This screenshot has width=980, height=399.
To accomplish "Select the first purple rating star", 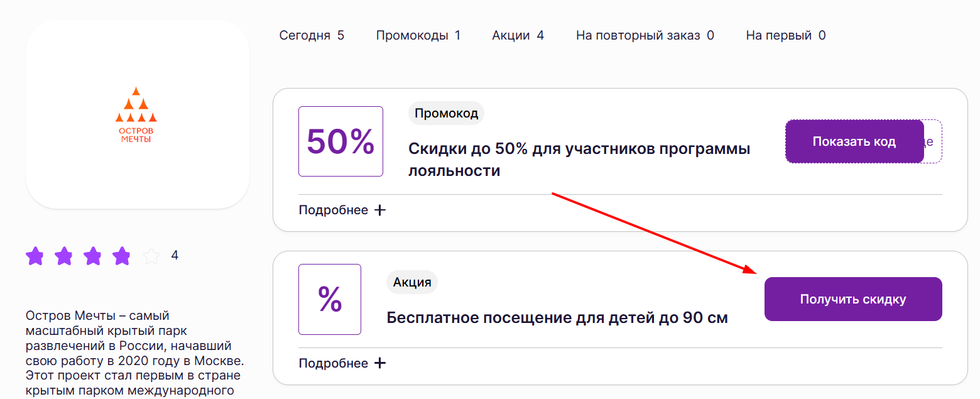I will pyautogui.click(x=35, y=256).
